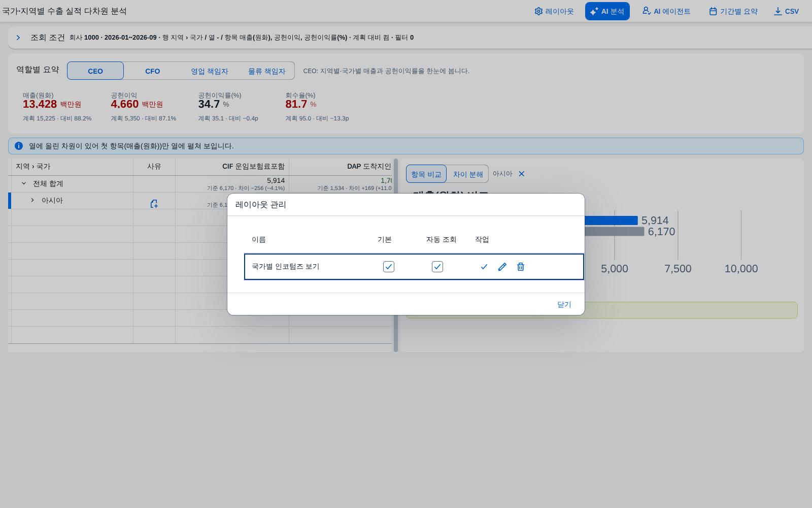Click the 공헌이익 4,660 KPI value

125,104
